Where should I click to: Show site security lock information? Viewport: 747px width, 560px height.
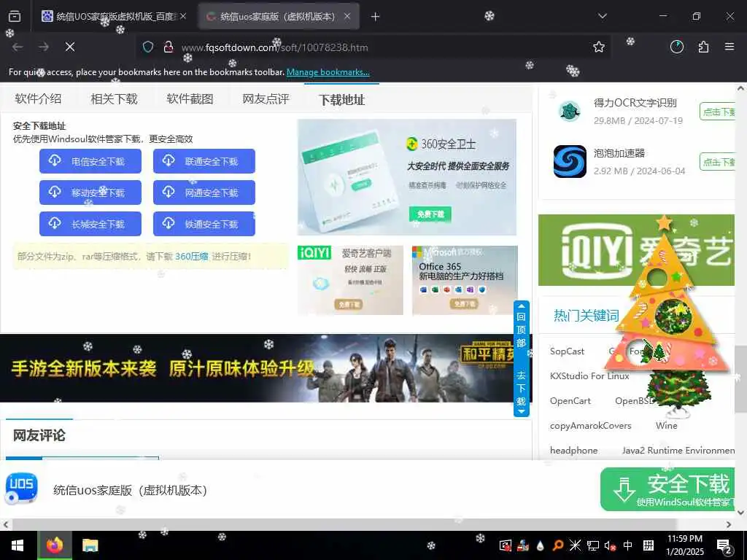[x=169, y=47]
